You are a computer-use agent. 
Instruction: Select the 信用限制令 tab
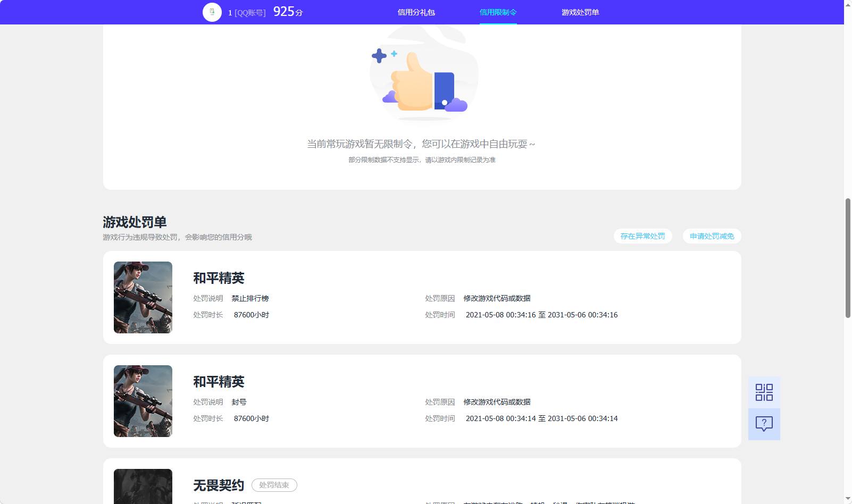click(498, 12)
